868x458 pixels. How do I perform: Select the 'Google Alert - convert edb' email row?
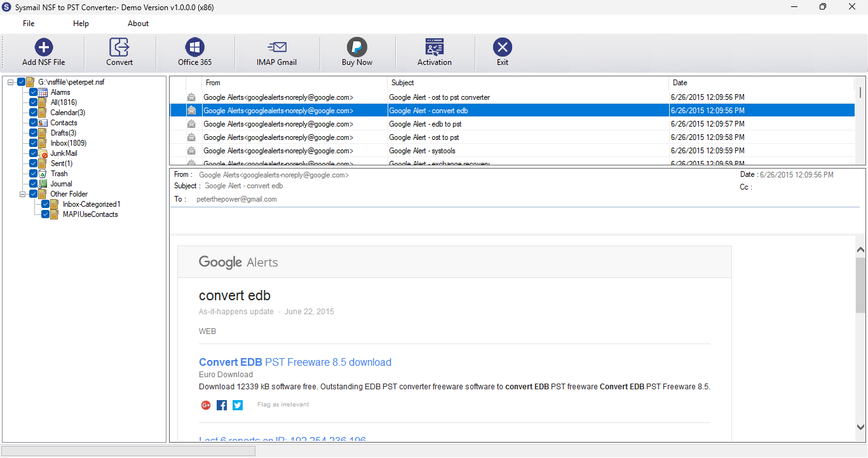click(x=512, y=111)
